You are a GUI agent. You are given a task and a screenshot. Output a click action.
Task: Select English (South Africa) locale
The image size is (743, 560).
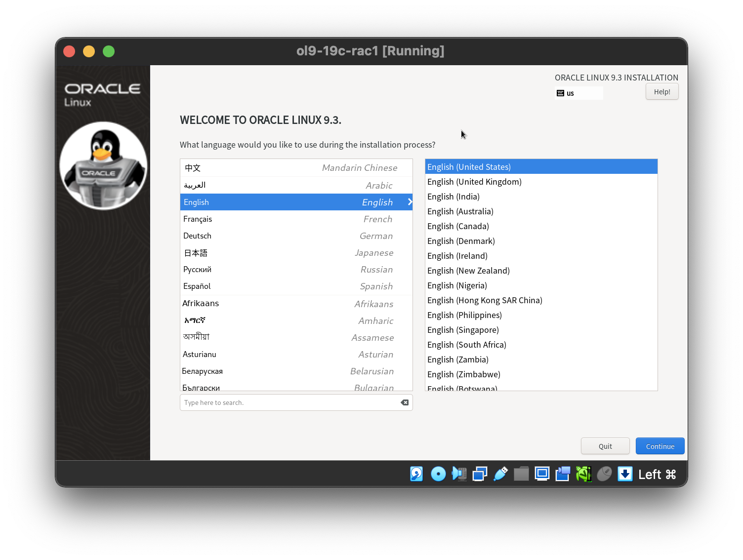coord(541,344)
